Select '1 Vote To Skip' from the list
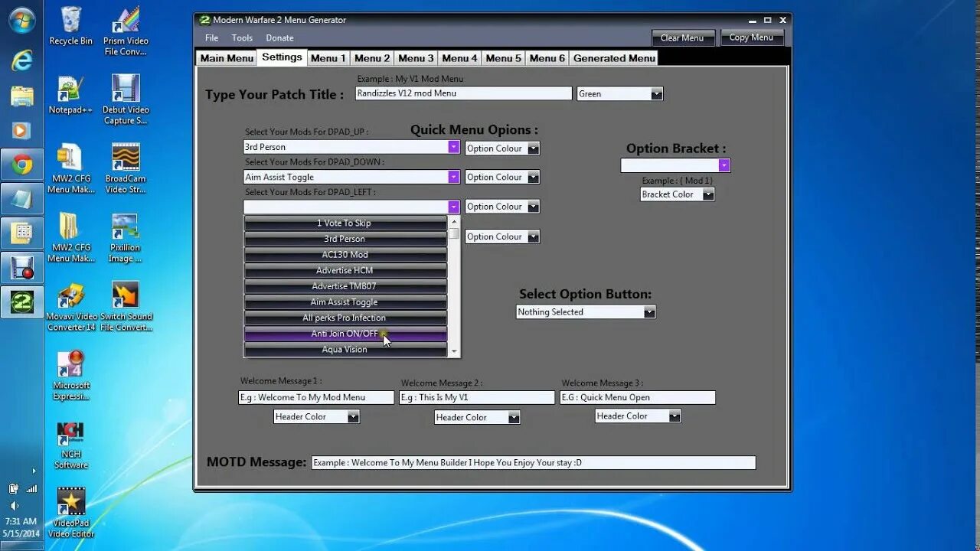The image size is (980, 551). coord(345,223)
